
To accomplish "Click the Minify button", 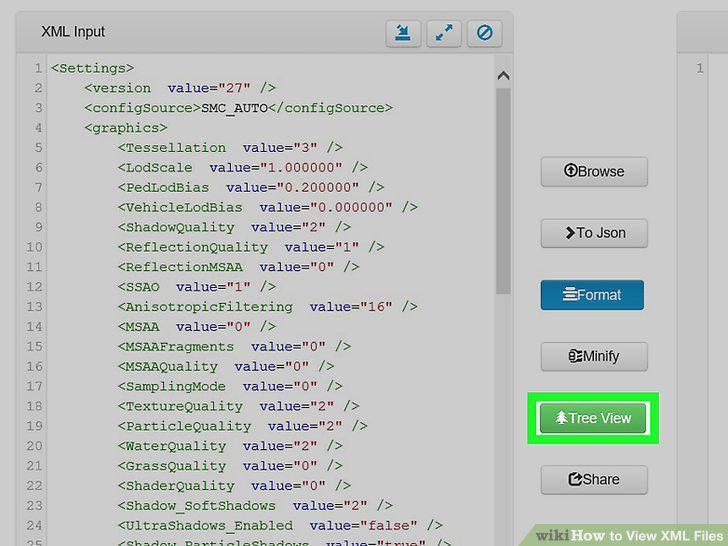I will point(594,357).
